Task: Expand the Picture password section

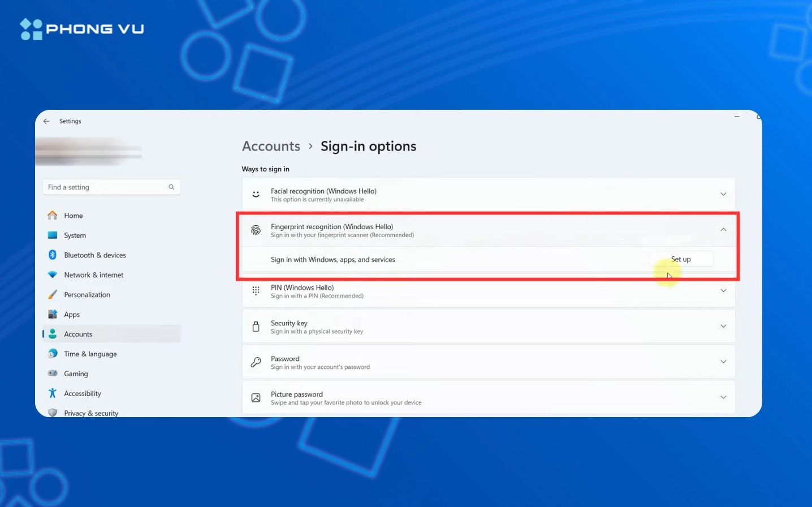Action: click(723, 397)
